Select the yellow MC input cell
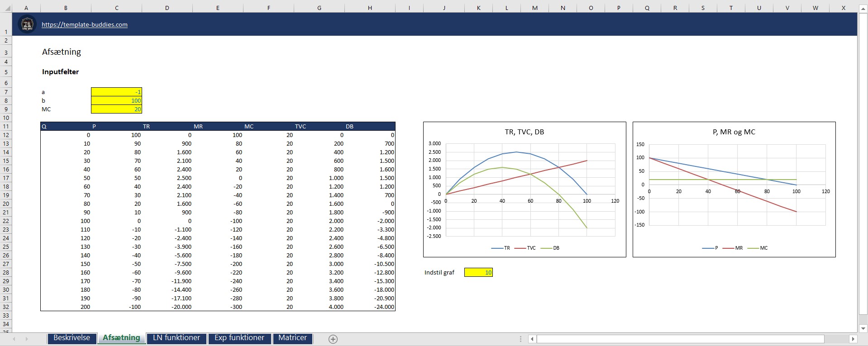 116,109
